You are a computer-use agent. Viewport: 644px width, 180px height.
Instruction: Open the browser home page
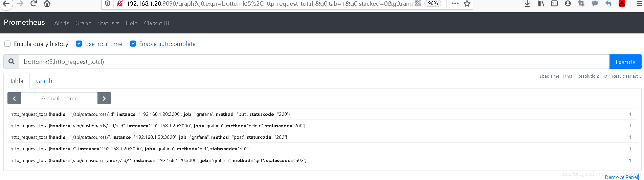(47, 4)
